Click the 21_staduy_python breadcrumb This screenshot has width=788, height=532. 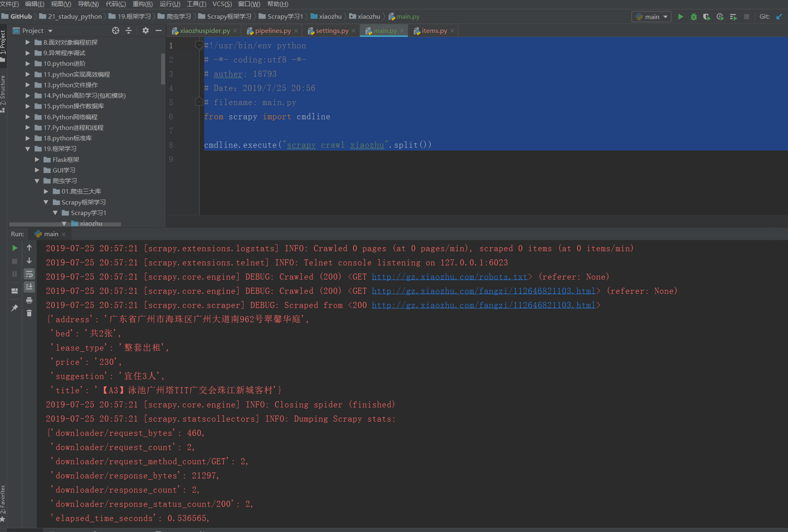click(71, 17)
